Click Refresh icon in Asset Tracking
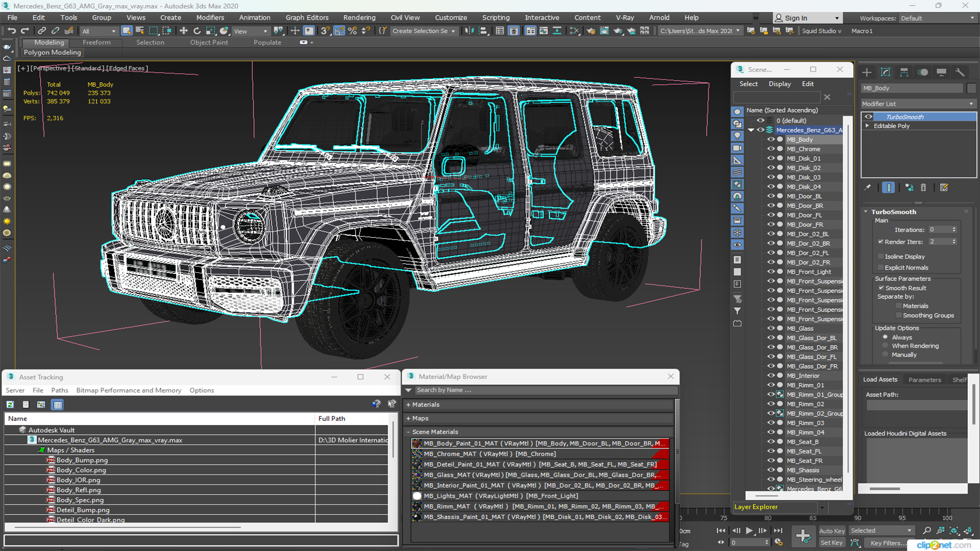The image size is (980, 551). [x=10, y=405]
